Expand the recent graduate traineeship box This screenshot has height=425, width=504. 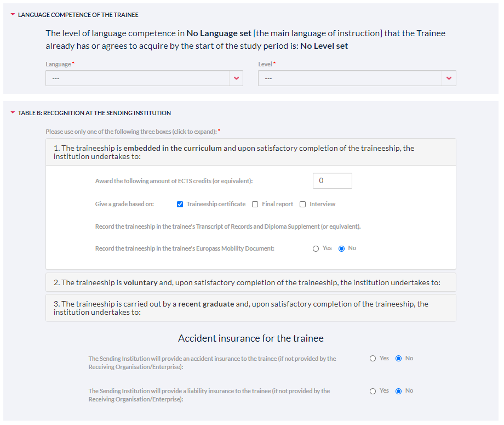point(250,308)
